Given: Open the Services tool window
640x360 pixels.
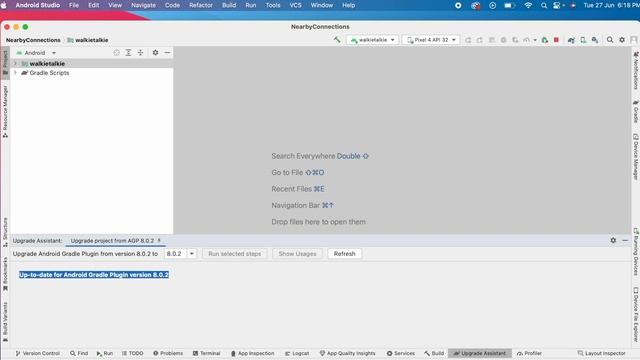Looking at the screenshot, I should 401,353.
